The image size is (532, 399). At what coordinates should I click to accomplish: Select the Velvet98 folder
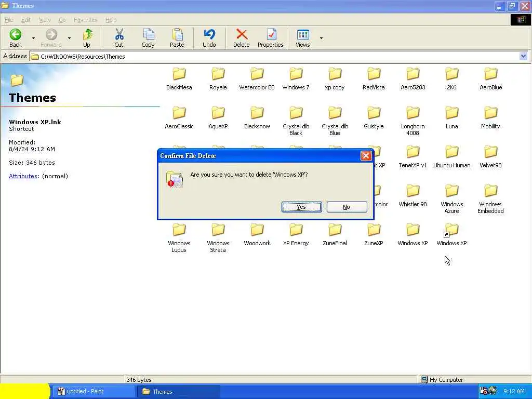point(490,157)
